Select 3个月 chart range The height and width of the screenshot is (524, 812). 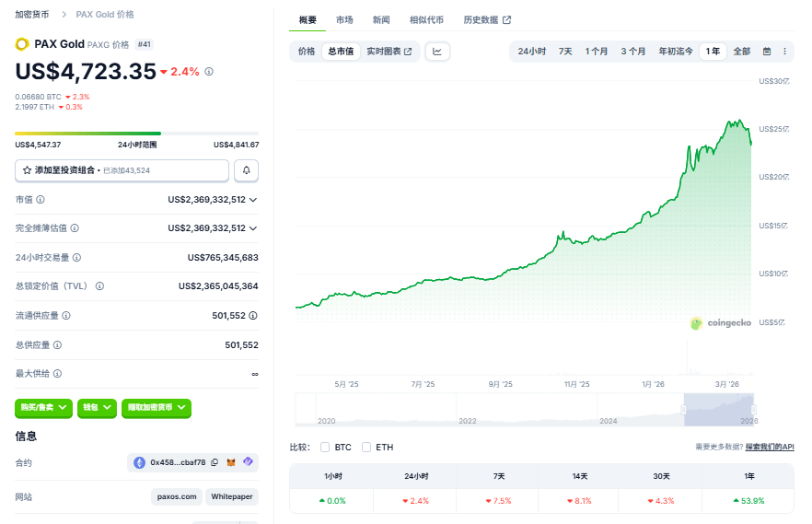tap(633, 52)
